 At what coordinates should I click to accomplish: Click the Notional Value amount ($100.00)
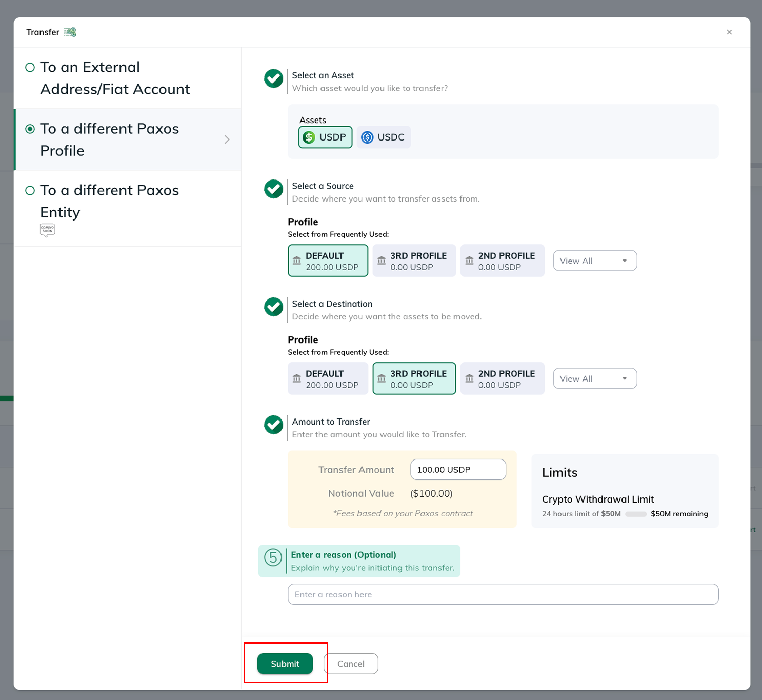click(x=431, y=493)
